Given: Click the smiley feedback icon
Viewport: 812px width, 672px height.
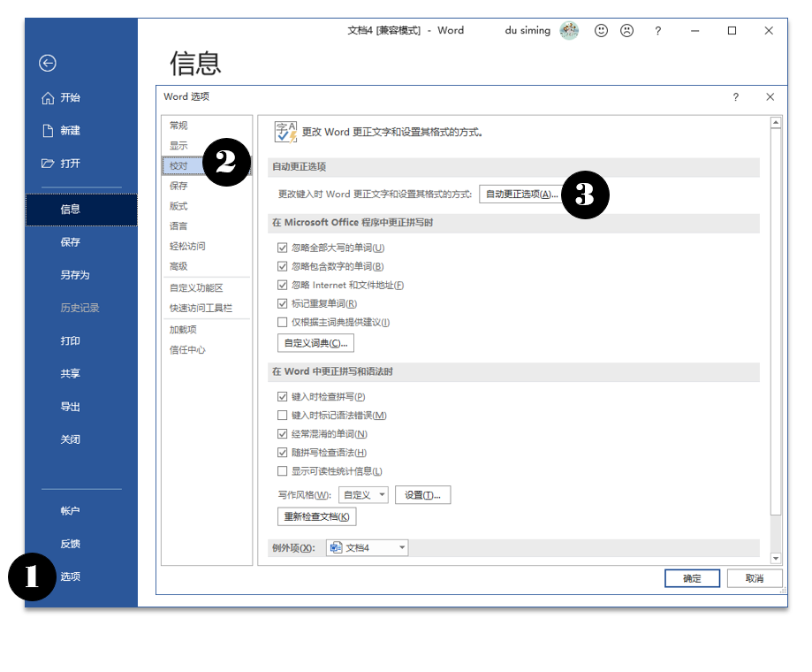Looking at the screenshot, I should click(x=601, y=31).
